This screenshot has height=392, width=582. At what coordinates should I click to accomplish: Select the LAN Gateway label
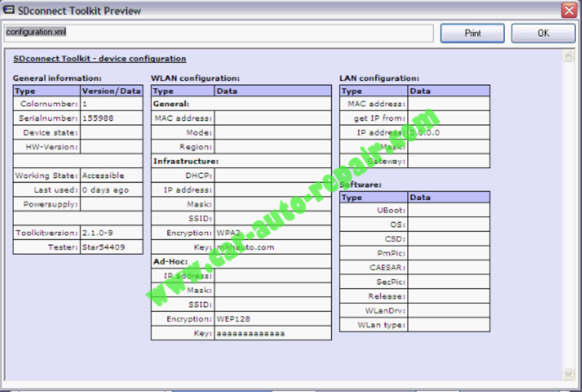pyautogui.click(x=386, y=161)
